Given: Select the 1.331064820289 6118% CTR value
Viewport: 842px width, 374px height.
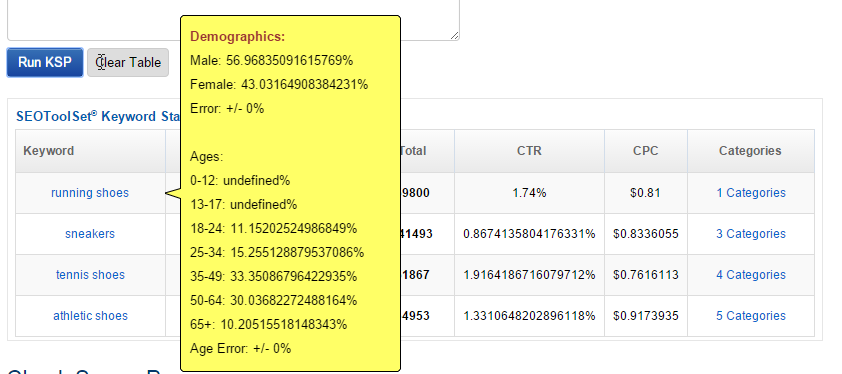Looking at the screenshot, I should point(529,315).
